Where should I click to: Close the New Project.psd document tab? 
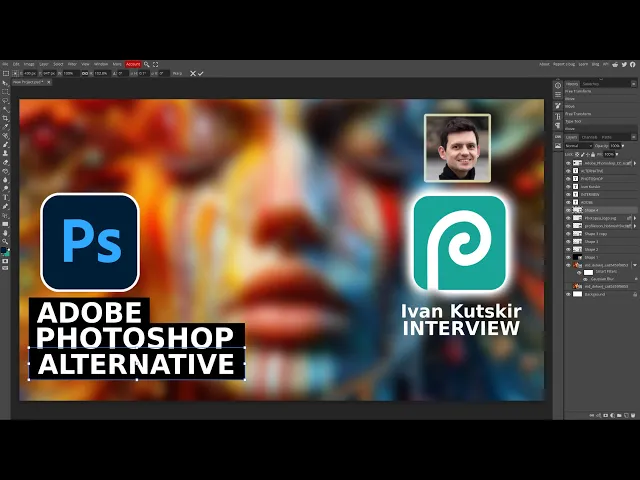point(49,82)
